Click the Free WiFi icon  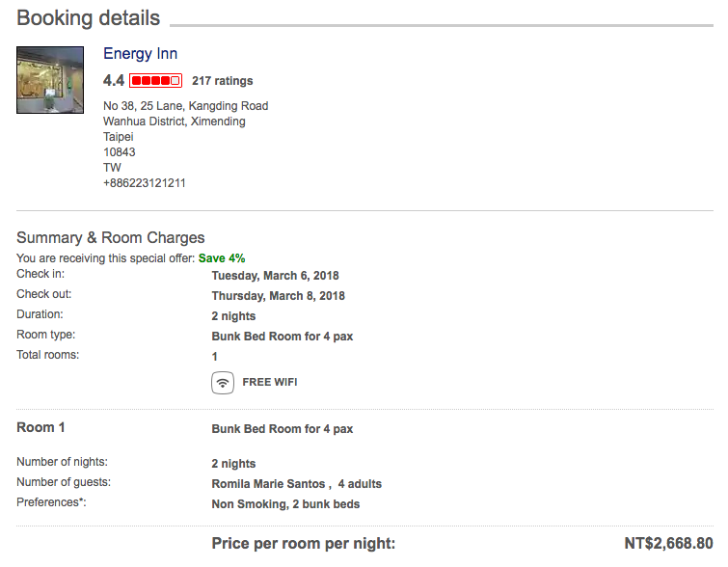click(x=223, y=382)
